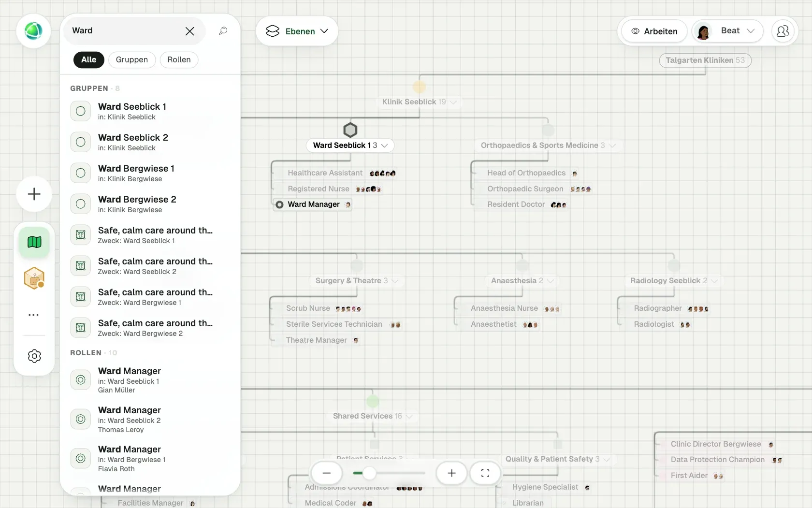
Task: Open the map view icon
Action: [34, 242]
